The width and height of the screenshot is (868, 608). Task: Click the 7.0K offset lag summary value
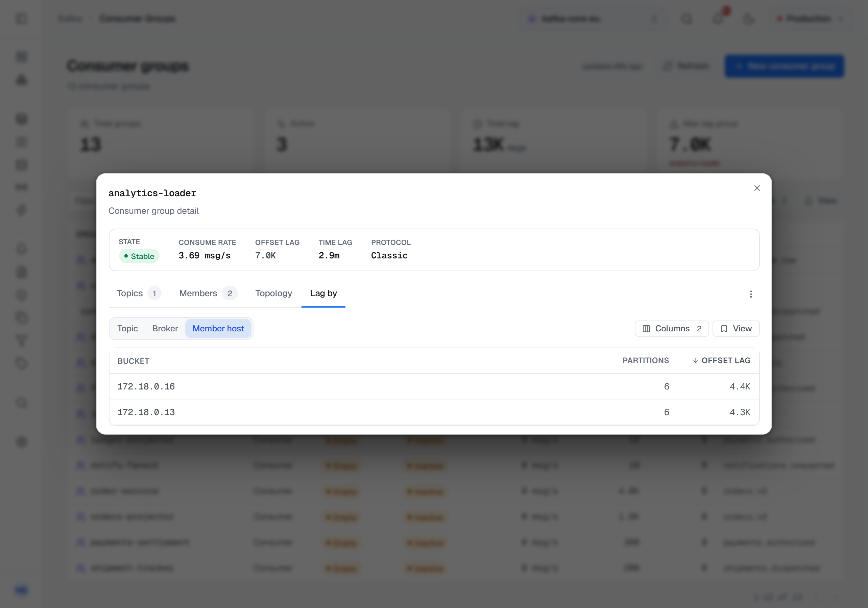265,256
